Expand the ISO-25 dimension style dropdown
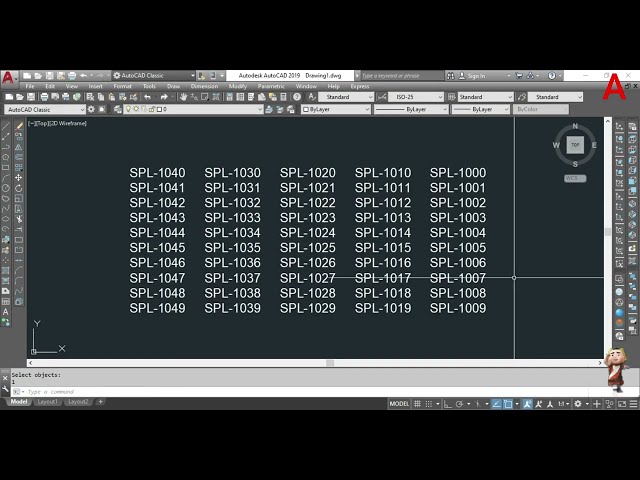The height and width of the screenshot is (480, 640). [x=414, y=97]
